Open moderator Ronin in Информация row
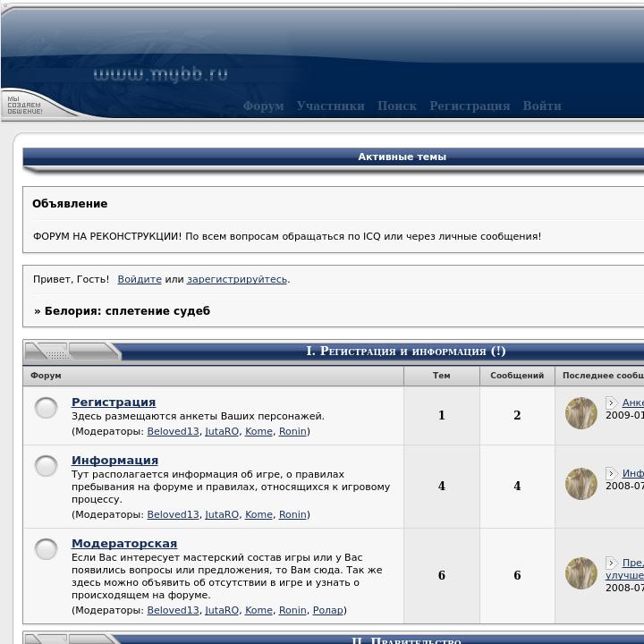 292,514
